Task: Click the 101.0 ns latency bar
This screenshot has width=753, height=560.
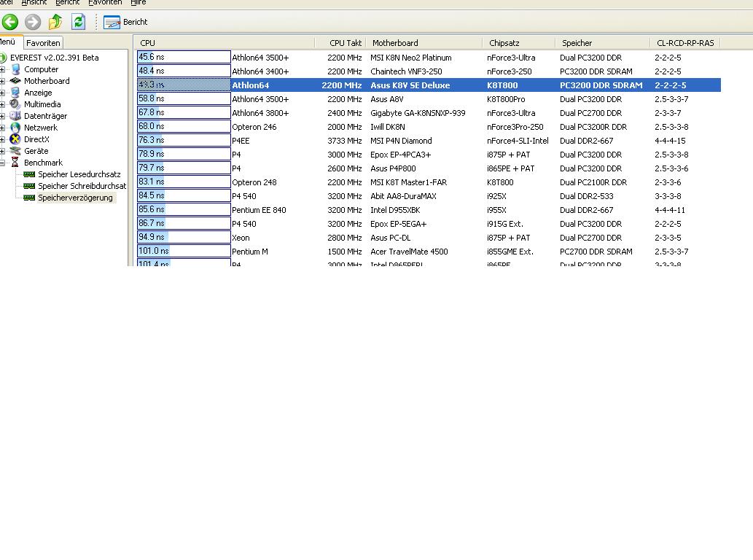Action: pos(184,251)
